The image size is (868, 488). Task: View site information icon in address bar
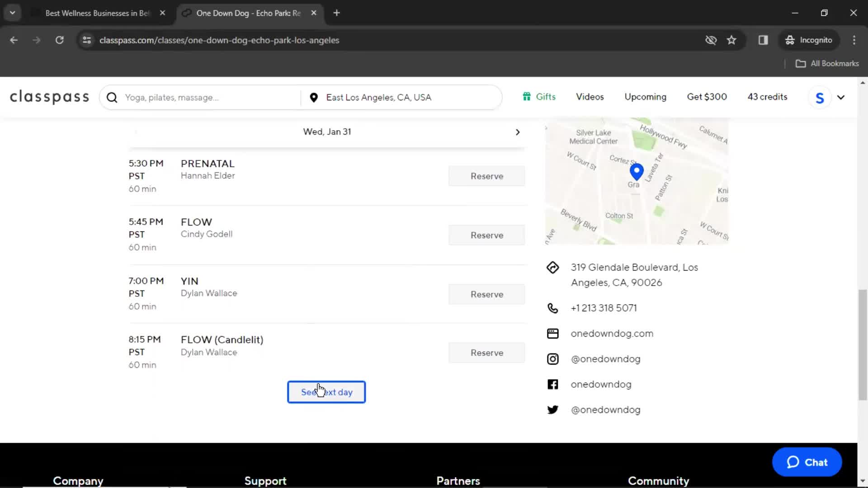(87, 40)
